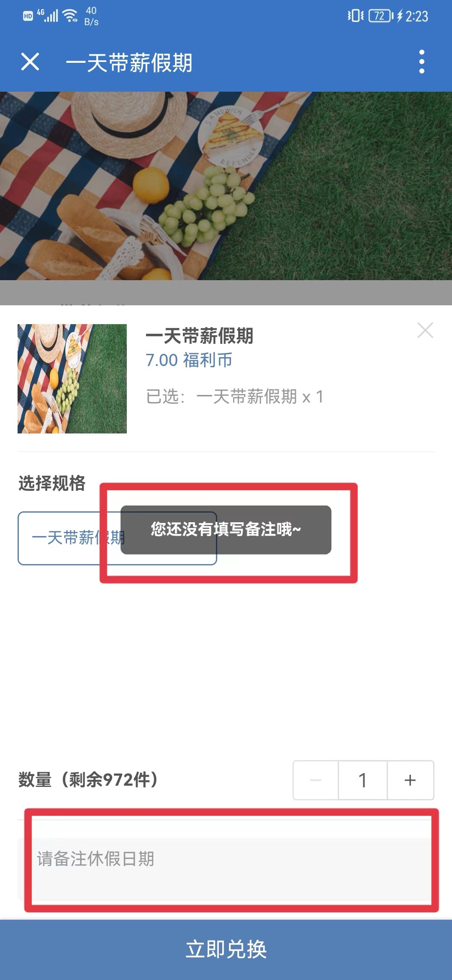Viewport: 452px width, 980px height.
Task: Increase quantity with plus button
Action: pyautogui.click(x=411, y=780)
